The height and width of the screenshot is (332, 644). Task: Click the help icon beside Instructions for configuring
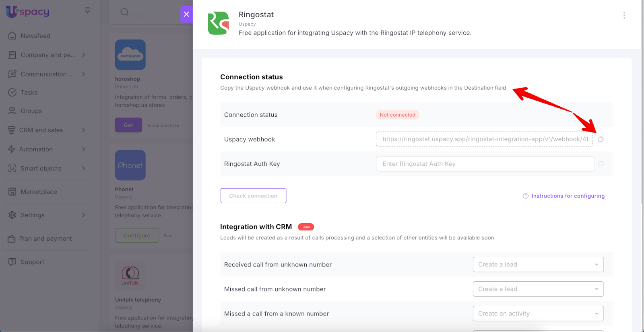526,196
